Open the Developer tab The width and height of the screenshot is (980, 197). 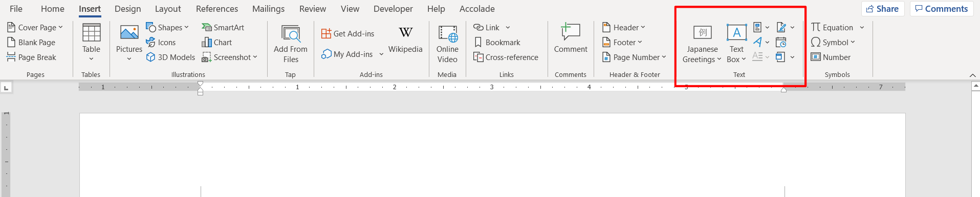pyautogui.click(x=393, y=9)
